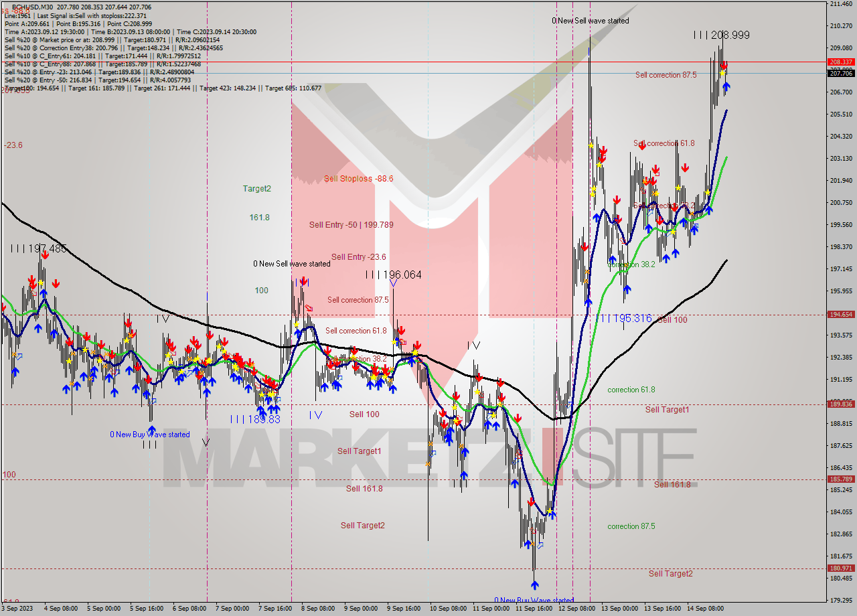Click the '11 Sep 16:00' time axis label
The height and width of the screenshot is (616, 857).
(534, 609)
